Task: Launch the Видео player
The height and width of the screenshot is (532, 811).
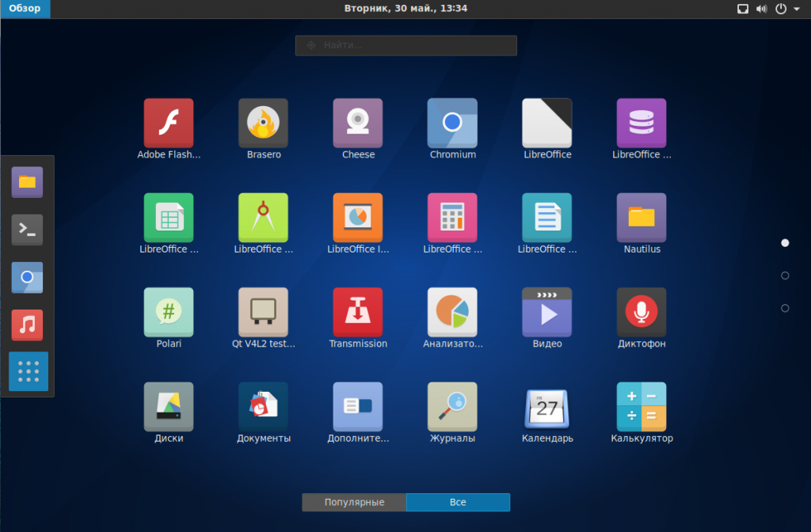Action: click(x=547, y=312)
